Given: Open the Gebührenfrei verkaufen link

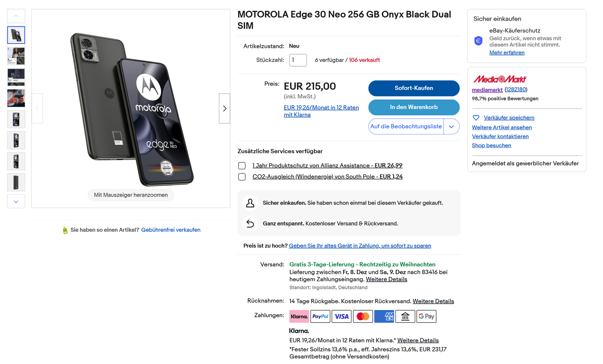Looking at the screenshot, I should [x=171, y=230].
